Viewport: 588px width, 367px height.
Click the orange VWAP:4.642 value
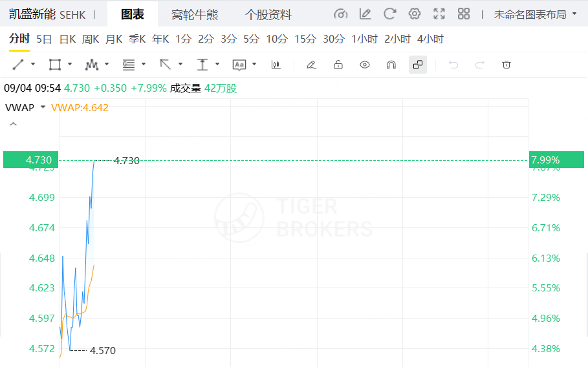(80, 107)
